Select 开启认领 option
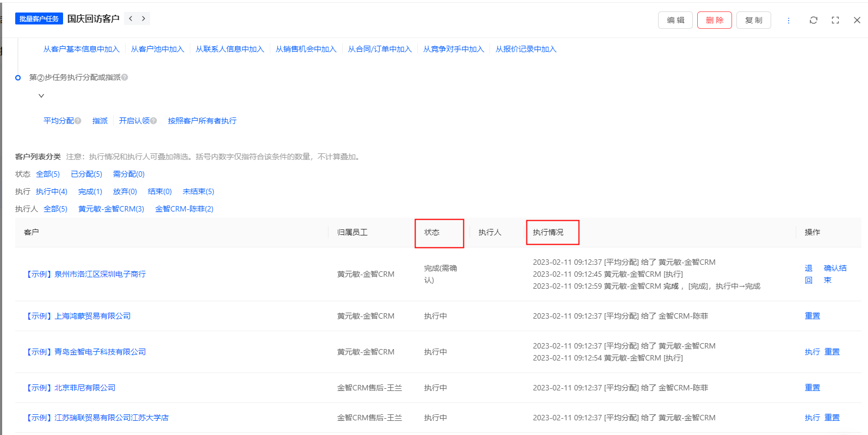The height and width of the screenshot is (435, 868). tap(134, 121)
